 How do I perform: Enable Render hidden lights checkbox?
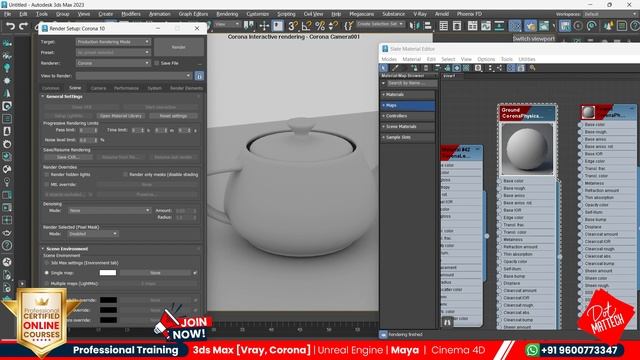pyautogui.click(x=47, y=174)
